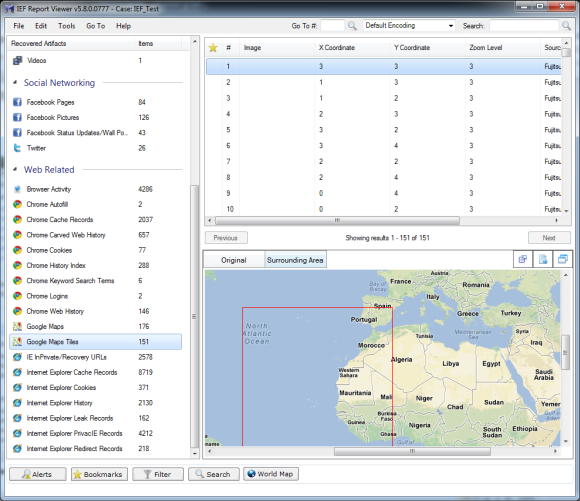Click the map preview horizontal scrollbar

pos(412,451)
